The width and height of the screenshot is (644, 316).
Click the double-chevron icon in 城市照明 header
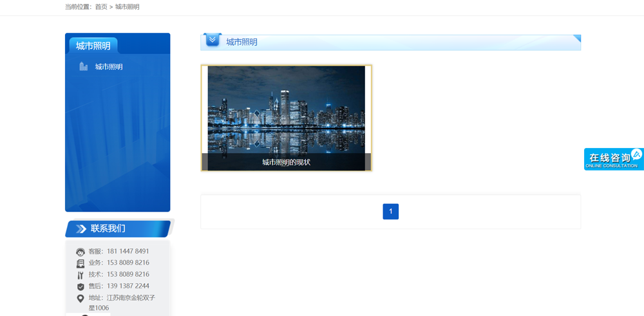point(213,41)
